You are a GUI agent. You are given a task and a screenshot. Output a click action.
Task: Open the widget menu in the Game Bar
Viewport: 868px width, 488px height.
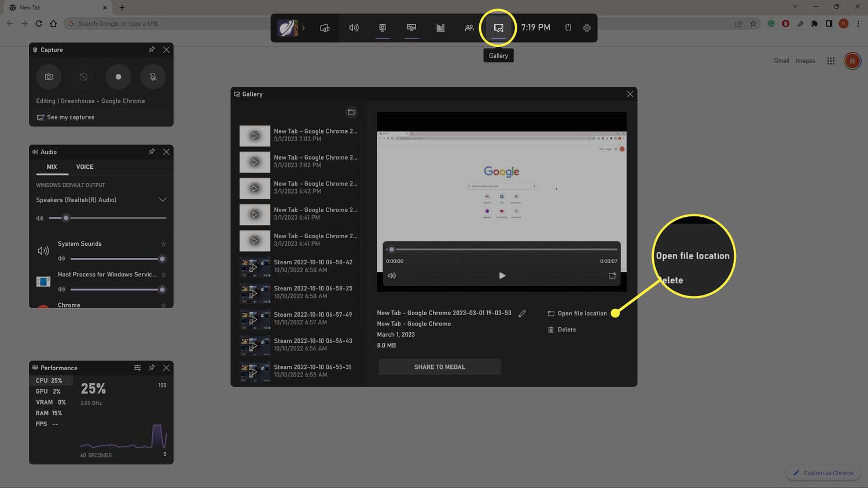pos(325,28)
